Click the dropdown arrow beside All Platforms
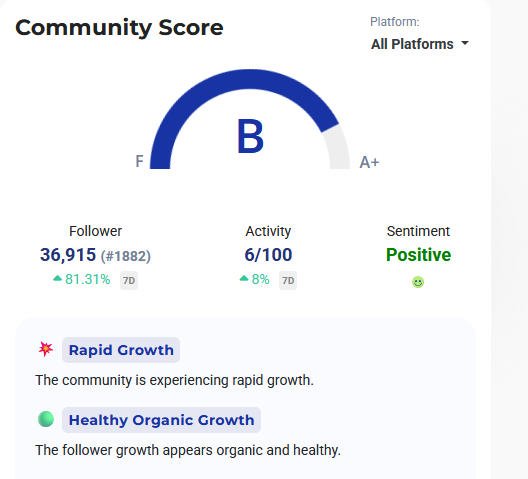 click(465, 43)
